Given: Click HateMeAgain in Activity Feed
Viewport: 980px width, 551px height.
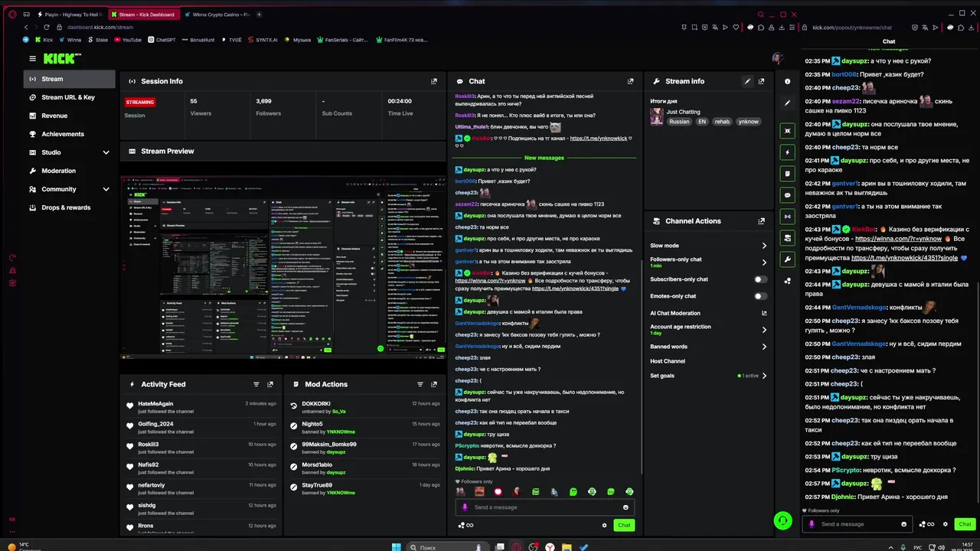Looking at the screenshot, I should [x=155, y=403].
